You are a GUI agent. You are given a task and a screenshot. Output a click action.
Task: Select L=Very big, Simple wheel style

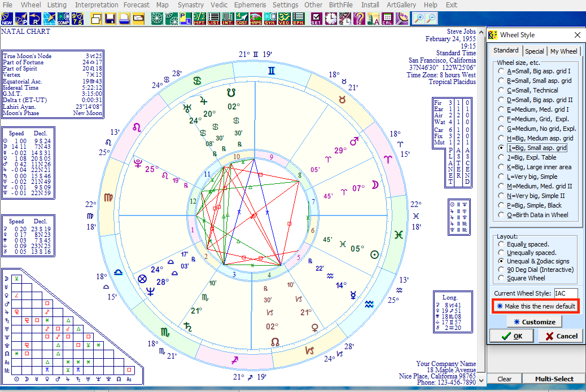(x=528, y=177)
